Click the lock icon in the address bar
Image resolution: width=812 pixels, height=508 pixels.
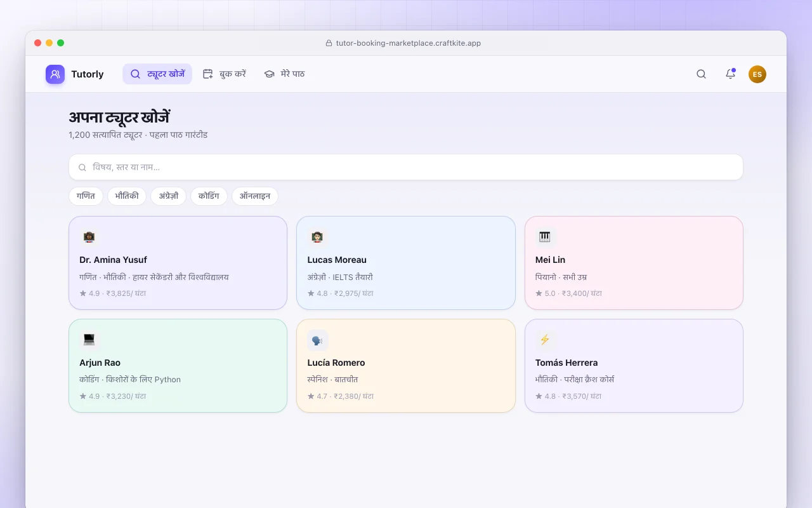(x=329, y=43)
